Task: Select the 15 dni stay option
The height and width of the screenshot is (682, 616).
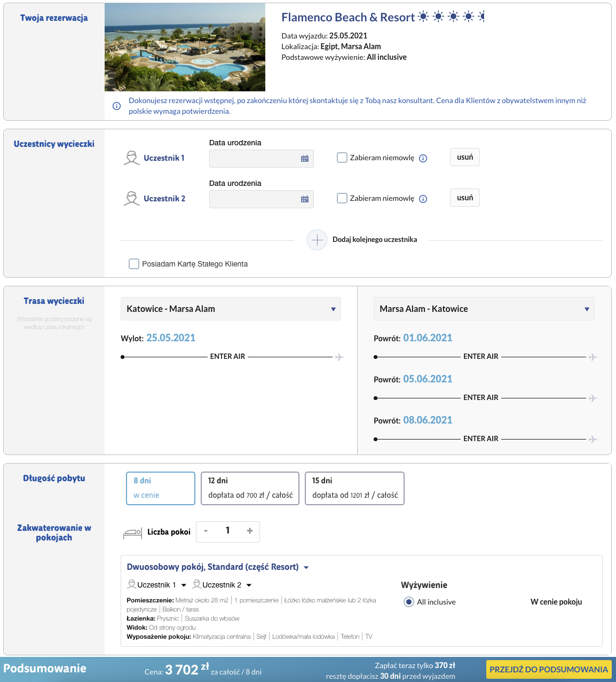Action: (x=354, y=488)
